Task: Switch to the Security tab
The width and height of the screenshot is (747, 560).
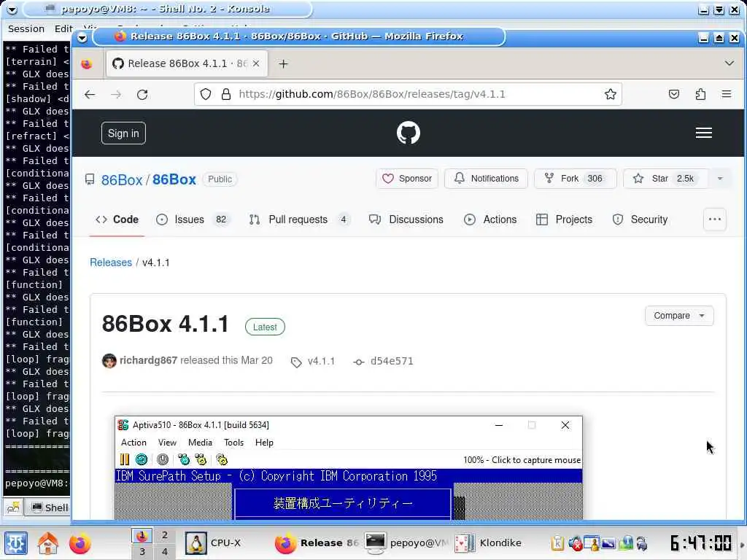Action: point(640,219)
